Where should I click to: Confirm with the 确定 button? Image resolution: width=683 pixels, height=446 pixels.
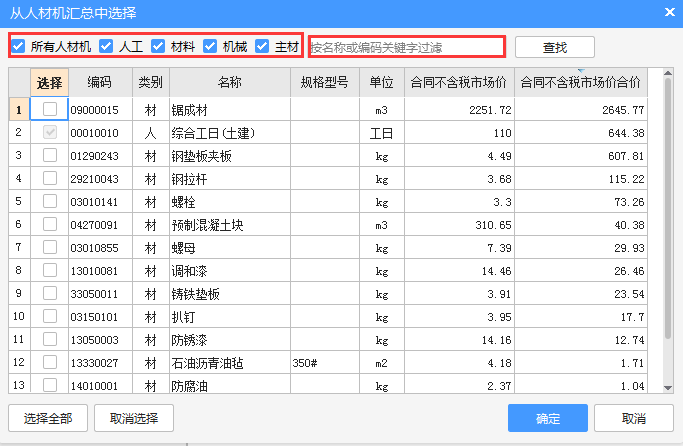(547, 418)
